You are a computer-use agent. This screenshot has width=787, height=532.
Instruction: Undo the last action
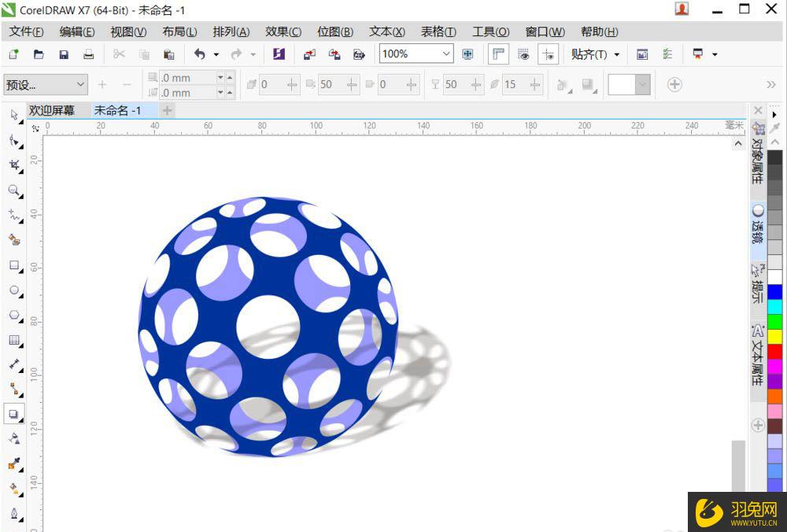tap(199, 54)
